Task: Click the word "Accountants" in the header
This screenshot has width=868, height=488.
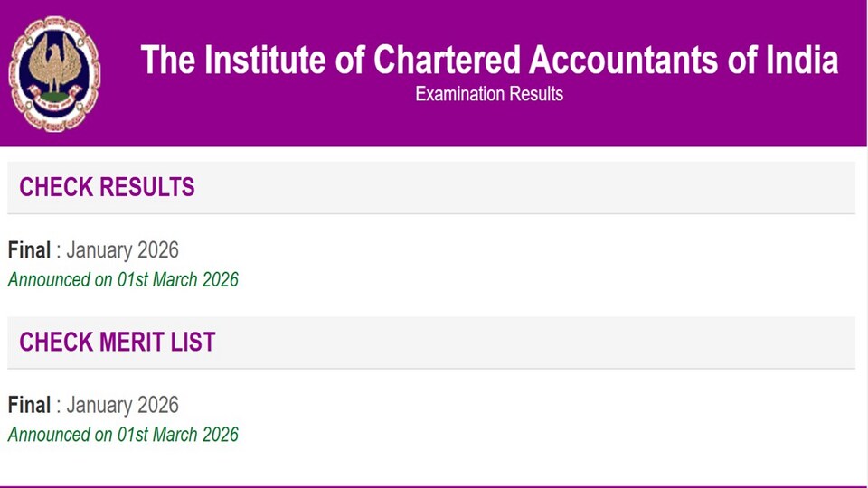Action: tap(624, 60)
